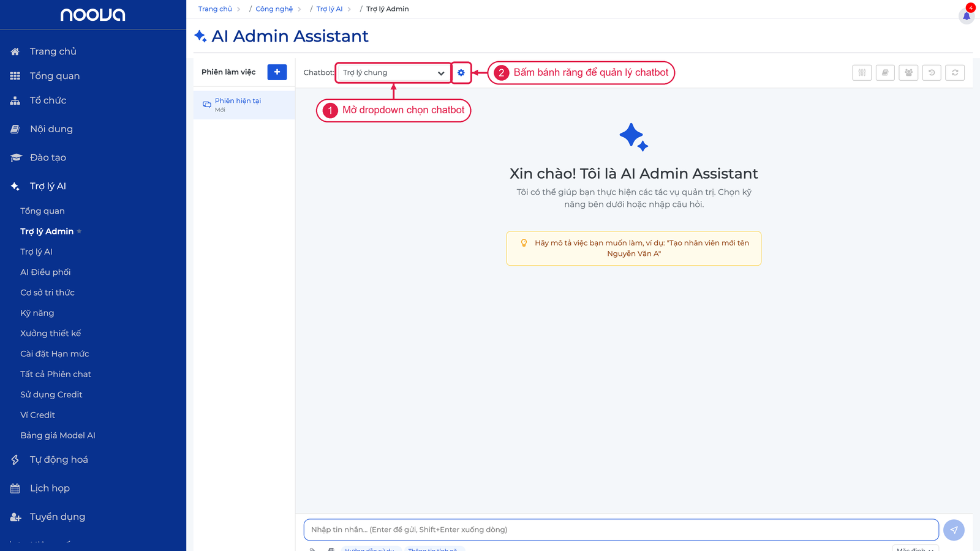Click the Trợ lý Admin breadcrumb text
The height and width of the screenshot is (551, 980).
(x=388, y=9)
